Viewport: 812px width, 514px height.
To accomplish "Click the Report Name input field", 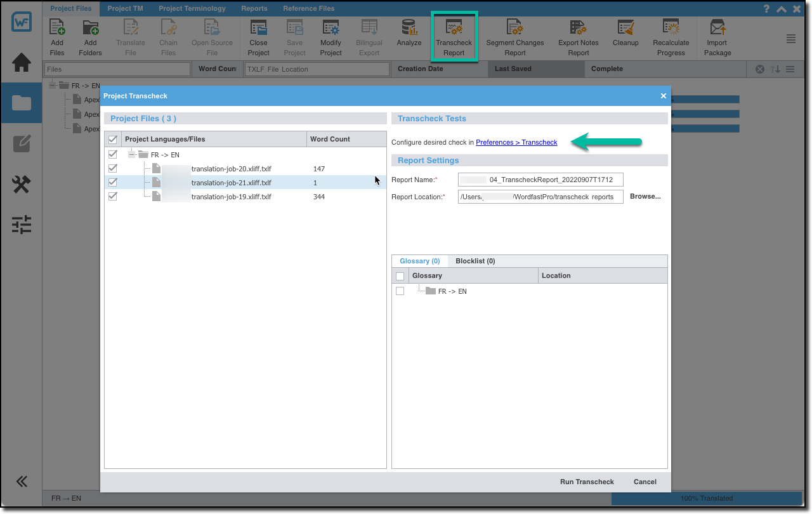I will coord(540,180).
